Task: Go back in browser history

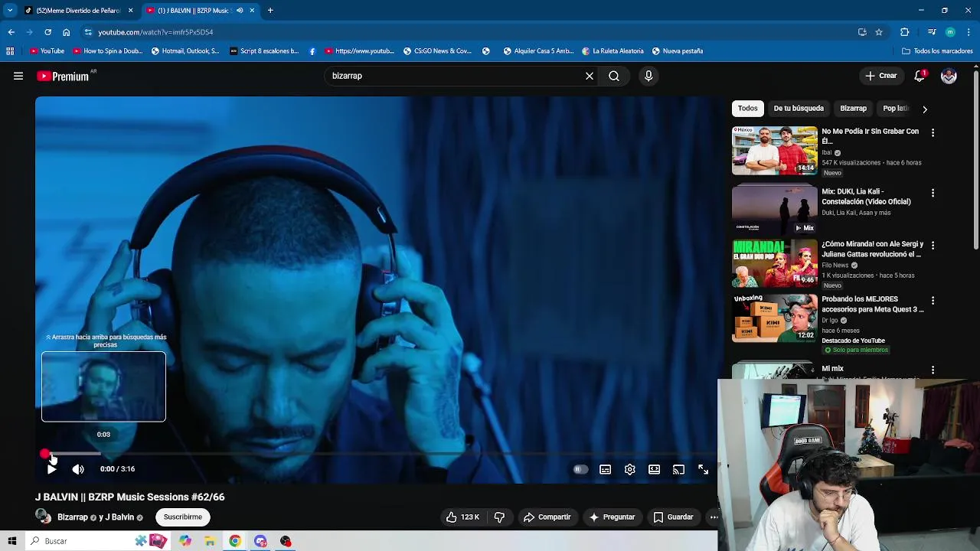Action: (11, 32)
